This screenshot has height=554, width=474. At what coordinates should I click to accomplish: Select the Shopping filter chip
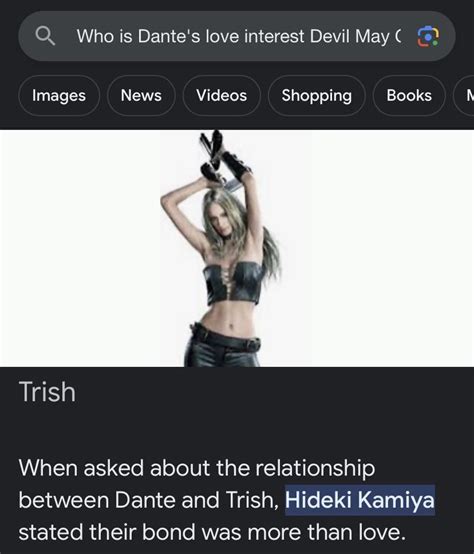(x=316, y=95)
